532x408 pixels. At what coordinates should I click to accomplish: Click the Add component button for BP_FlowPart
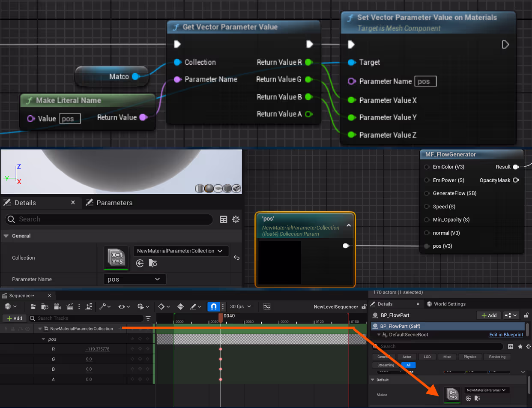point(489,315)
